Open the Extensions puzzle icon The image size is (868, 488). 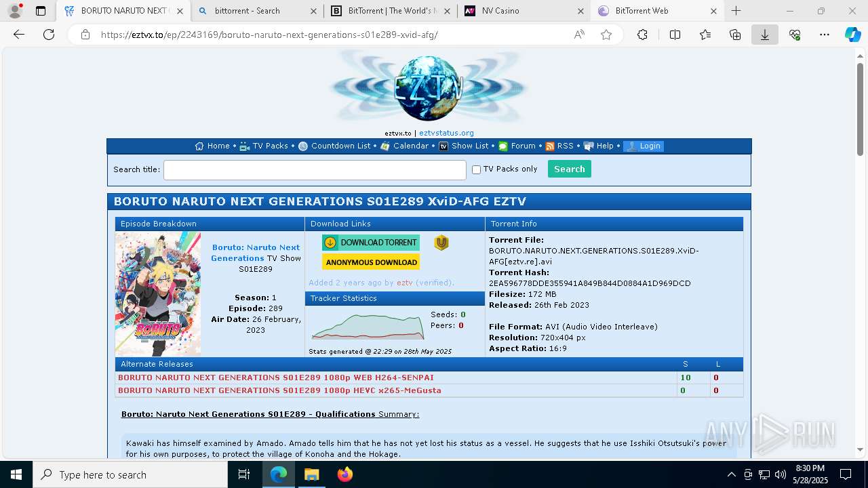[643, 35]
